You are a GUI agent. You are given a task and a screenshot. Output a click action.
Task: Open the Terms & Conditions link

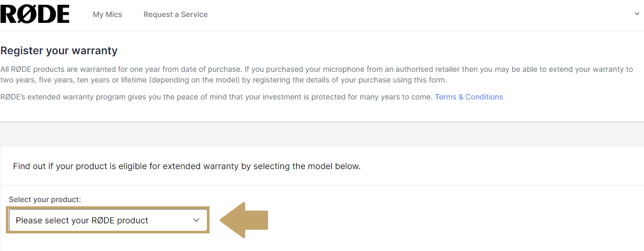469,97
